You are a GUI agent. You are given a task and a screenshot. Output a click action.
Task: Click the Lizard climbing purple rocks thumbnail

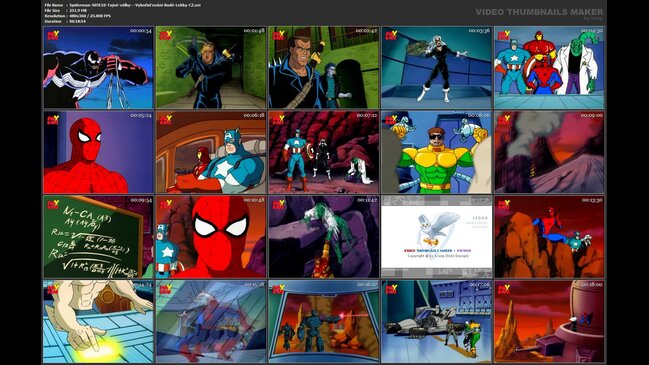324,237
